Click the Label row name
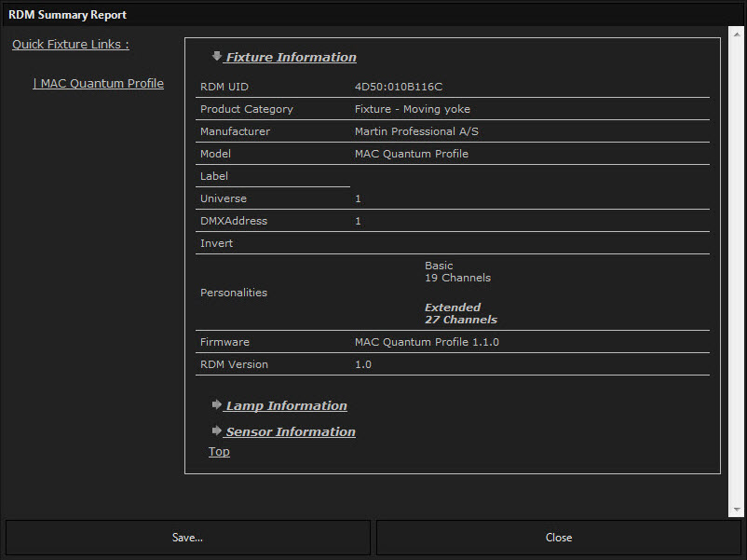Image resolution: width=747 pixels, height=560 pixels. pyautogui.click(x=214, y=176)
